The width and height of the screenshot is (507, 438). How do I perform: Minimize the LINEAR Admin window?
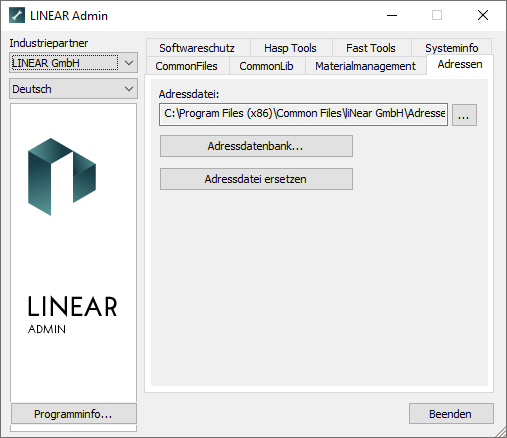392,15
